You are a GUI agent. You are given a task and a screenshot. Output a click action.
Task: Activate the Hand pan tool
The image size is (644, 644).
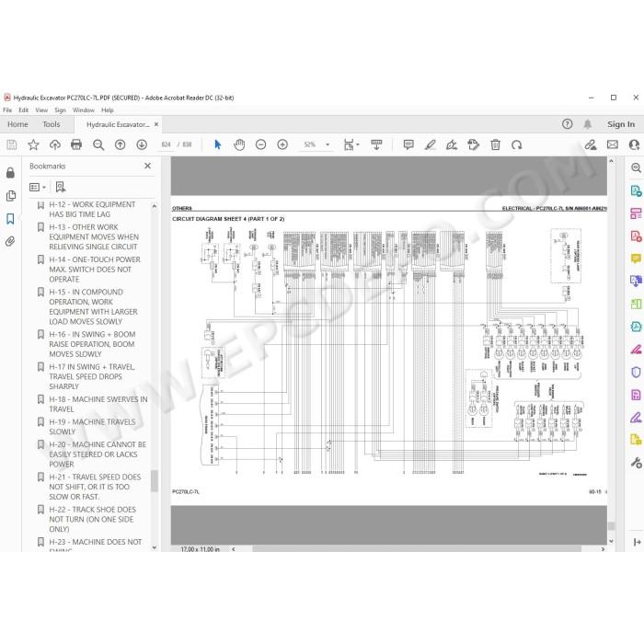point(239,144)
